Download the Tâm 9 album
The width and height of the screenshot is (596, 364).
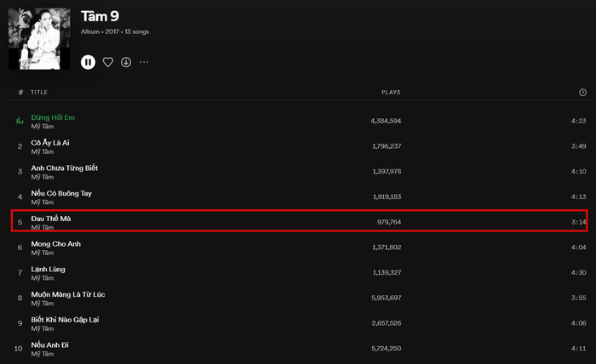[126, 62]
